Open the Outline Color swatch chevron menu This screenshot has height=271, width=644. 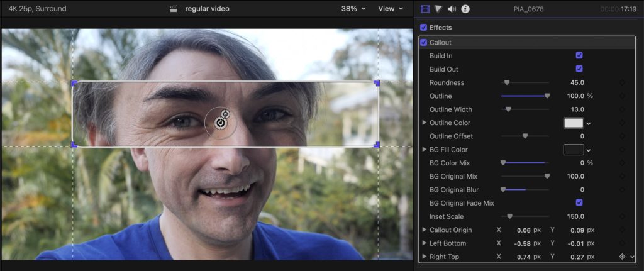pos(589,123)
